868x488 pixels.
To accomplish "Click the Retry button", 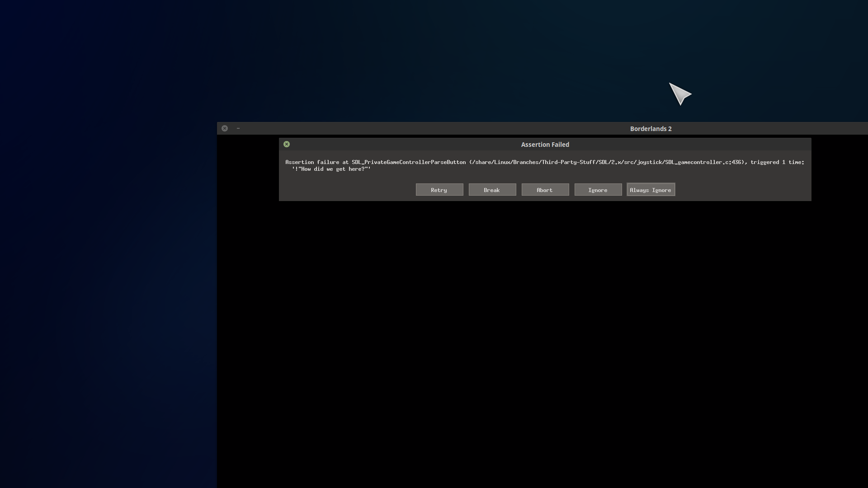I will tap(439, 190).
